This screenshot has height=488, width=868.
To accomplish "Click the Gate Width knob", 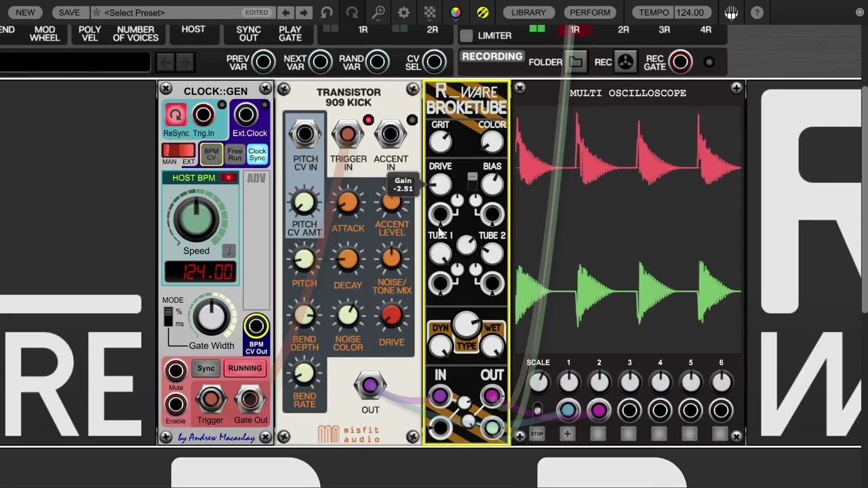I will 211,317.
